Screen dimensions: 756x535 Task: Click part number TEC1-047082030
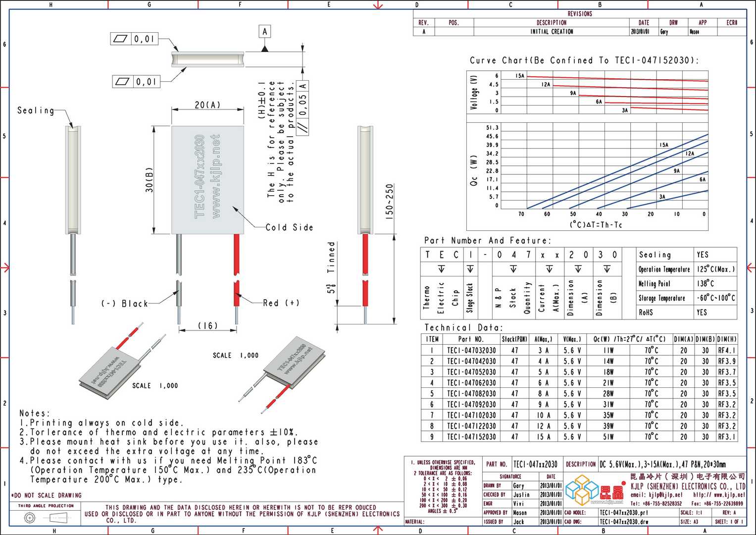(471, 394)
